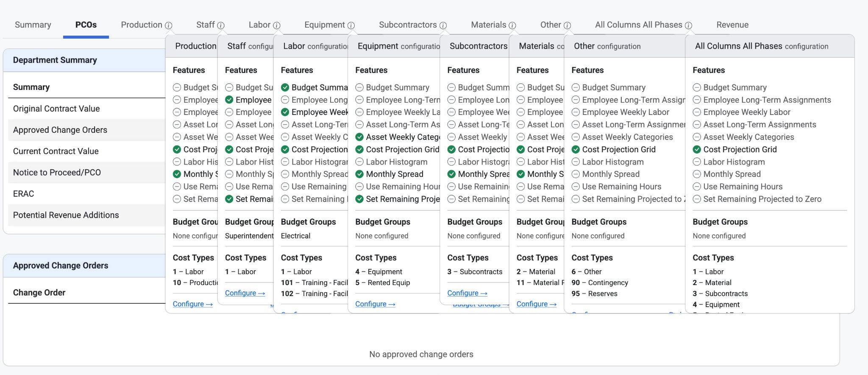The height and width of the screenshot is (375, 868).
Task: Click '2 – Material' in Materials configuration
Action: (536, 271)
